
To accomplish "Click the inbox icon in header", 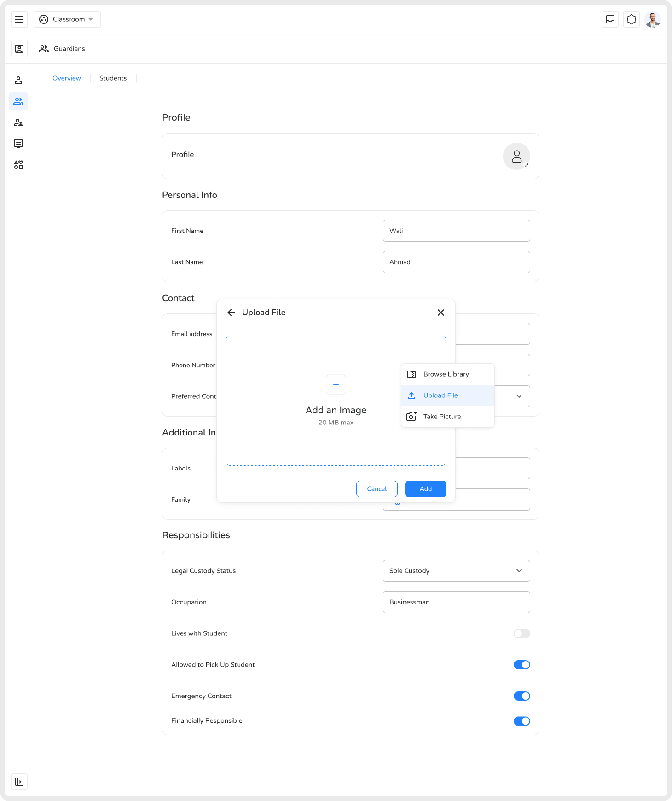I will (x=610, y=19).
